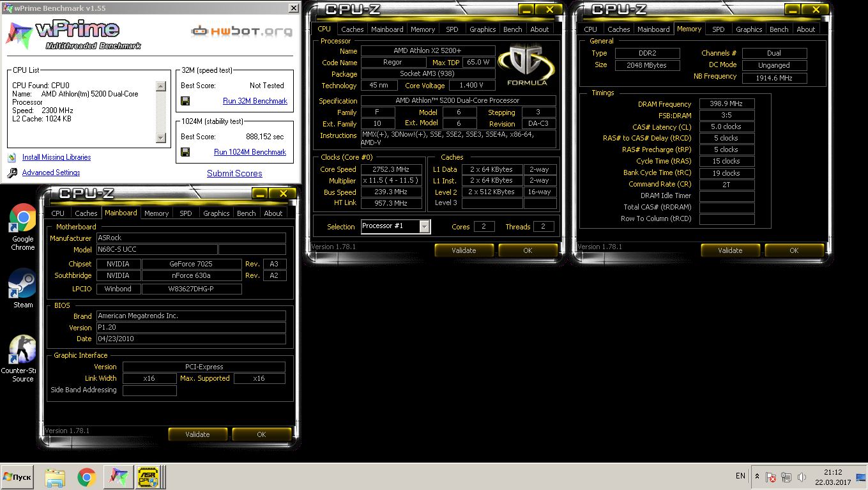Click the Southbridge nForce 630a field
Viewport: 868px width, 490px height.
[x=192, y=275]
